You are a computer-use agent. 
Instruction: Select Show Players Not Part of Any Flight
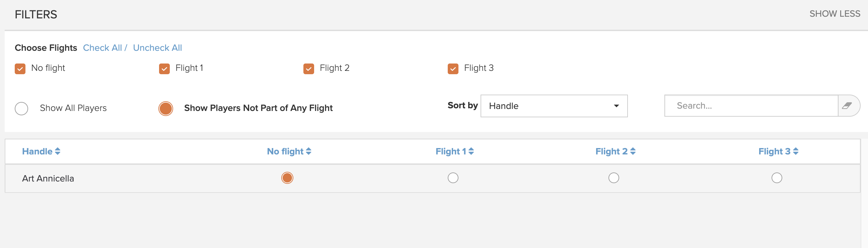[x=166, y=108]
